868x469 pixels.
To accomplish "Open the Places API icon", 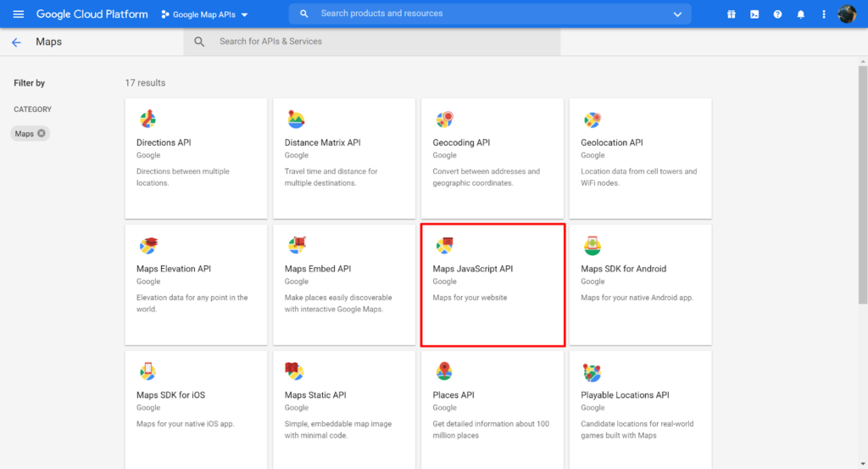I will tap(444, 371).
